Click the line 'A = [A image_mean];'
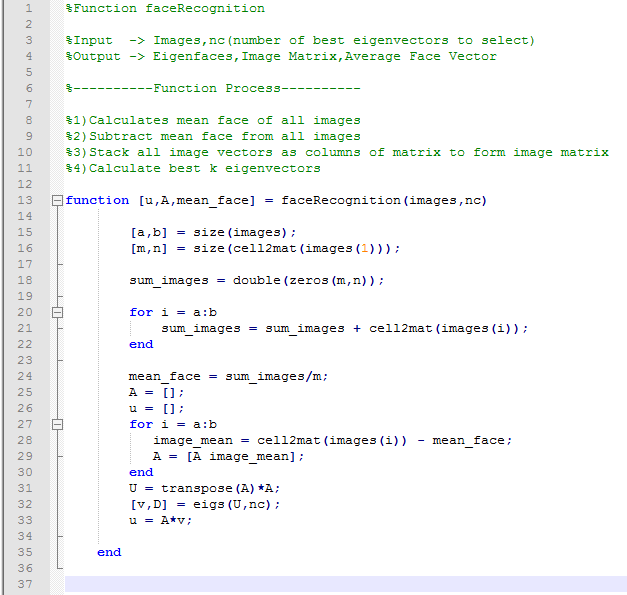627x595 pixels. pos(228,456)
